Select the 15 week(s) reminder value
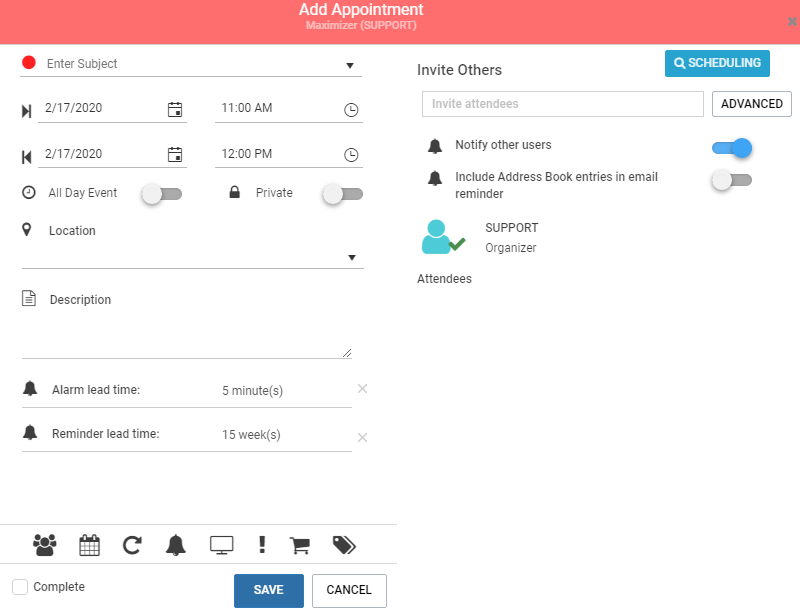Viewport: 800px width, 613px height. coord(251,434)
